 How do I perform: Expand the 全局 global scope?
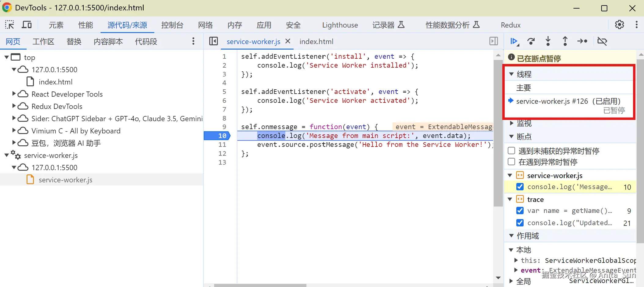[511, 281]
